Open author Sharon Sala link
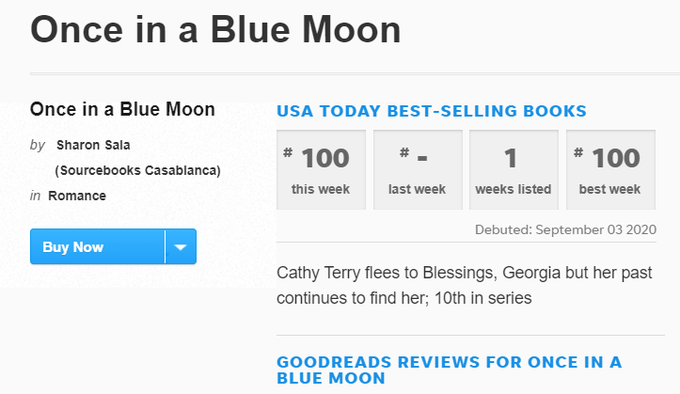The image size is (680, 394). point(93,145)
